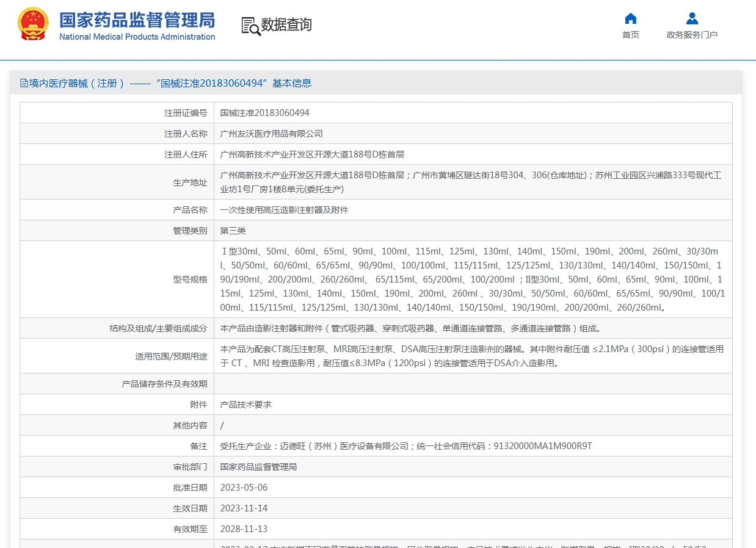Click the document icon before 境内医疗器械
The height and width of the screenshot is (548, 756).
pos(24,83)
